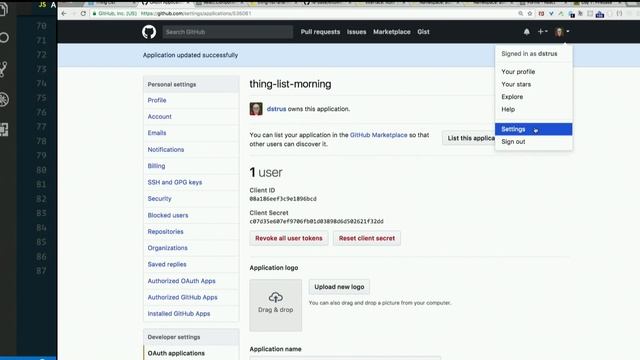Click the dstrus avatar beside owner text

(x=256, y=109)
